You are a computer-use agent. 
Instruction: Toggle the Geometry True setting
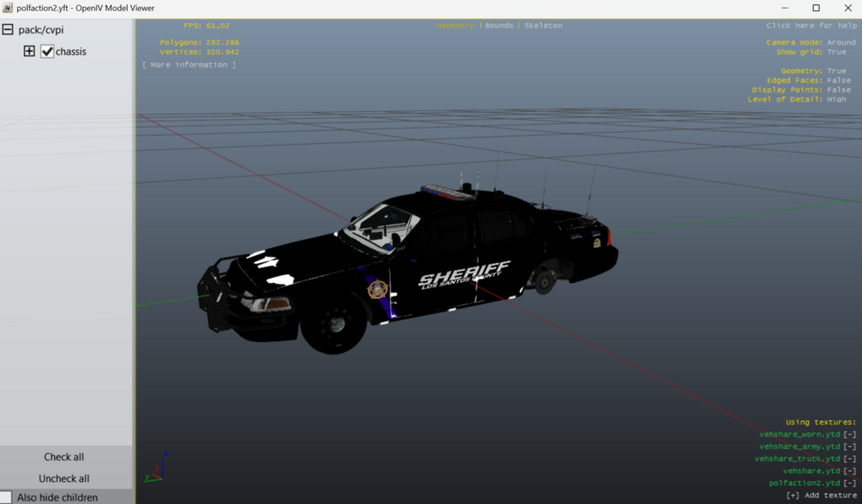[x=814, y=71]
